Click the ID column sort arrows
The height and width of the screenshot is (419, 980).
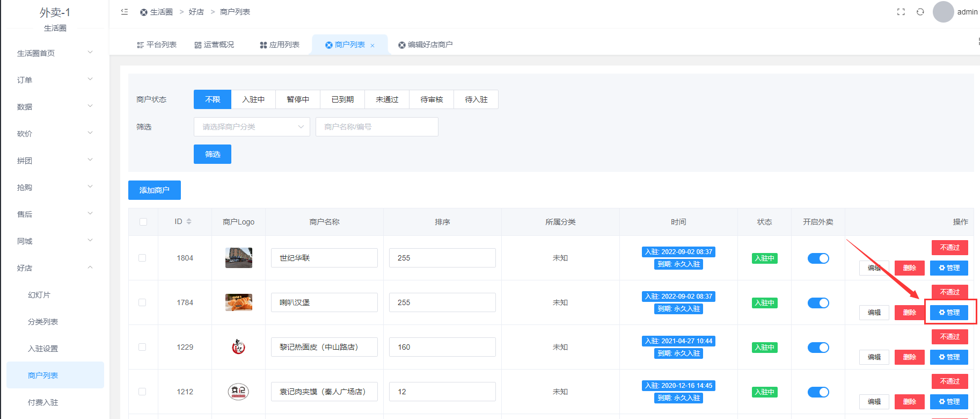189,222
